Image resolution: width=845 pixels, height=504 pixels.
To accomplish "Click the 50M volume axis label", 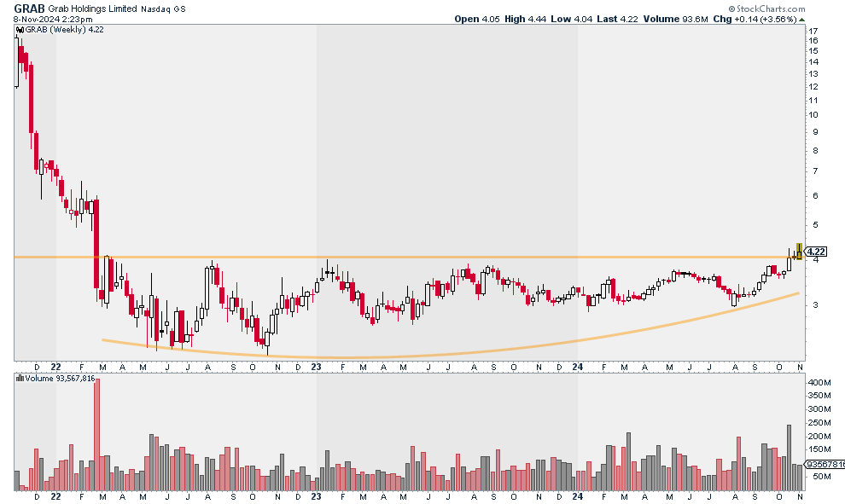I will (x=821, y=477).
